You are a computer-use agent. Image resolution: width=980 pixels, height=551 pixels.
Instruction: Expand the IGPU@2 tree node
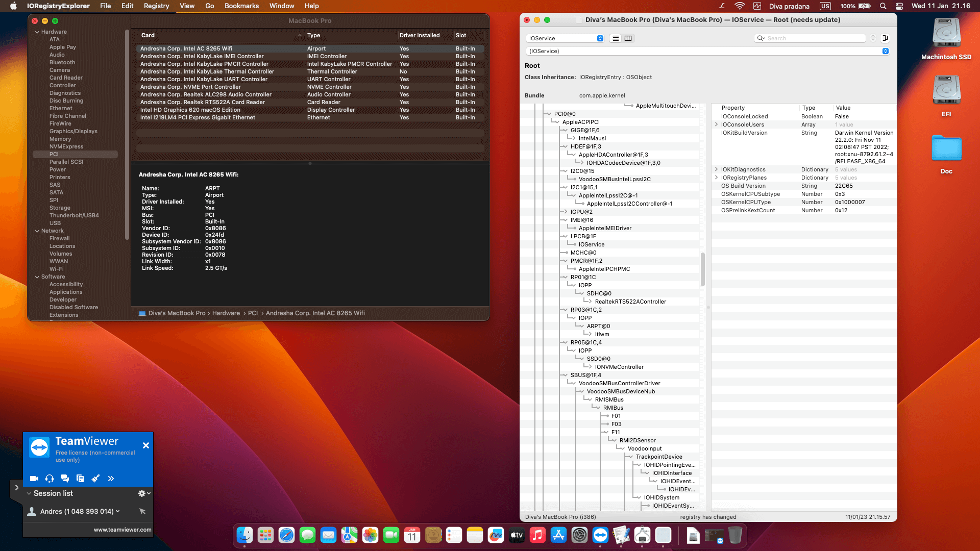(x=565, y=212)
